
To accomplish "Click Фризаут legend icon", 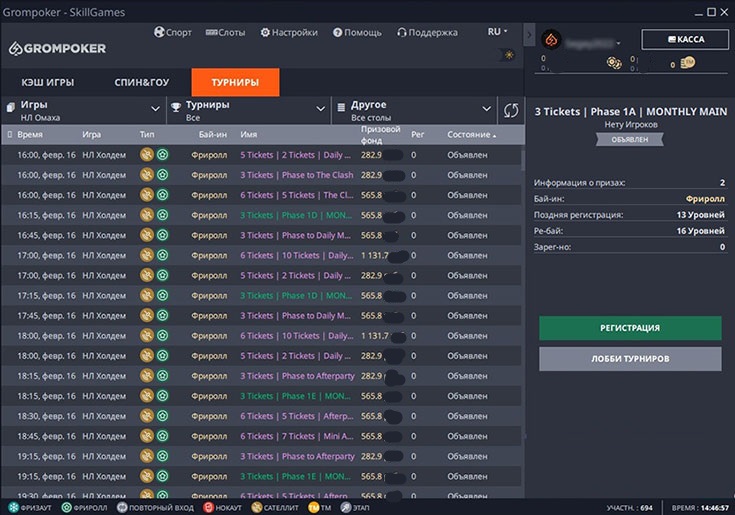I will pyautogui.click(x=14, y=508).
